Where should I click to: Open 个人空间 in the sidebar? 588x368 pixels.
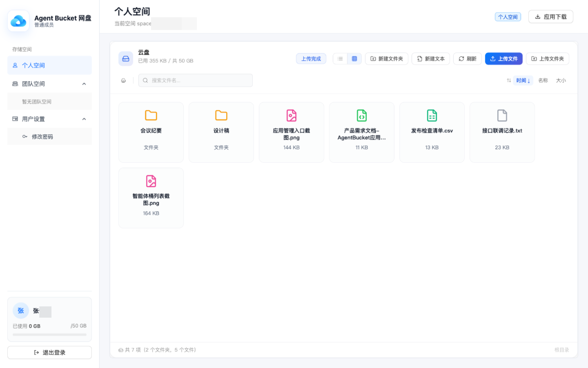[x=49, y=65]
